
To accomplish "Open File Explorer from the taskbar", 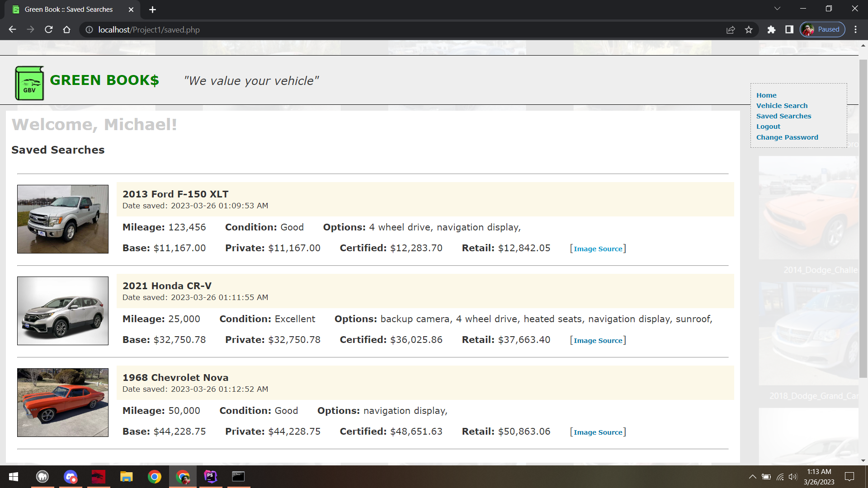I will coord(126,477).
